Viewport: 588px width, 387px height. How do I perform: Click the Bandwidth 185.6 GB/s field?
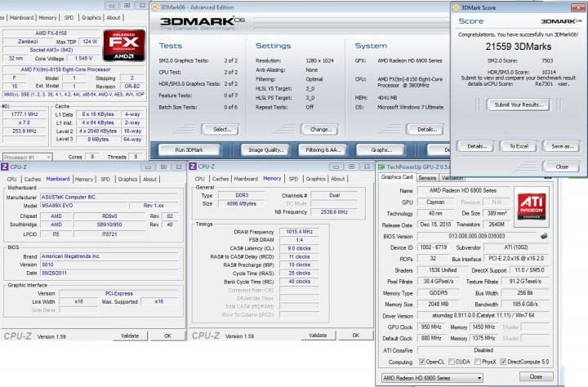coord(525,304)
